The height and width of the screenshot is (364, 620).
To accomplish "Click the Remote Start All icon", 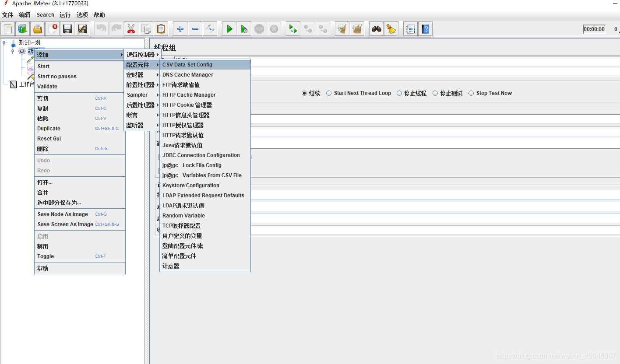I will click(293, 29).
